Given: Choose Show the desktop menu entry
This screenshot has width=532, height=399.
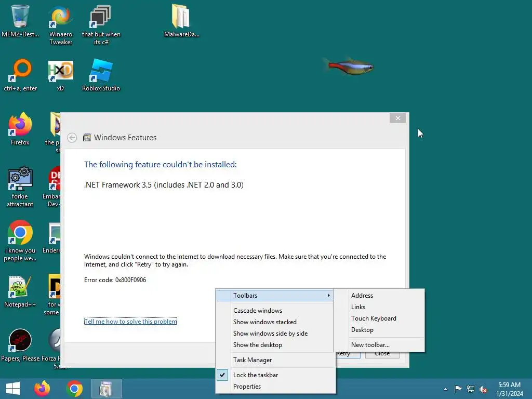Looking at the screenshot, I should [274, 345].
